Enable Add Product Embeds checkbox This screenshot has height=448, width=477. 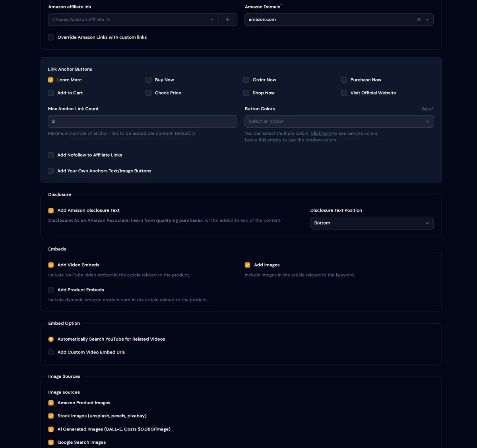pos(51,290)
